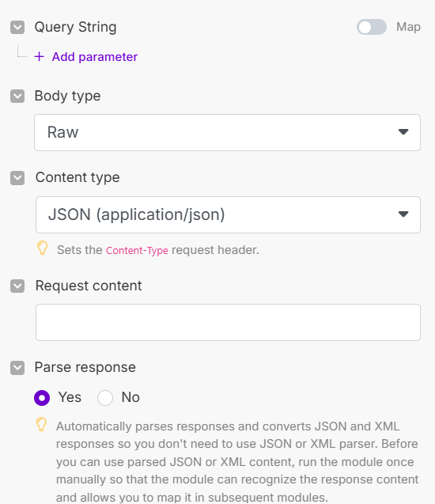Click the Content type dropdown arrow
Screen dimensions: 435x504
(403, 214)
